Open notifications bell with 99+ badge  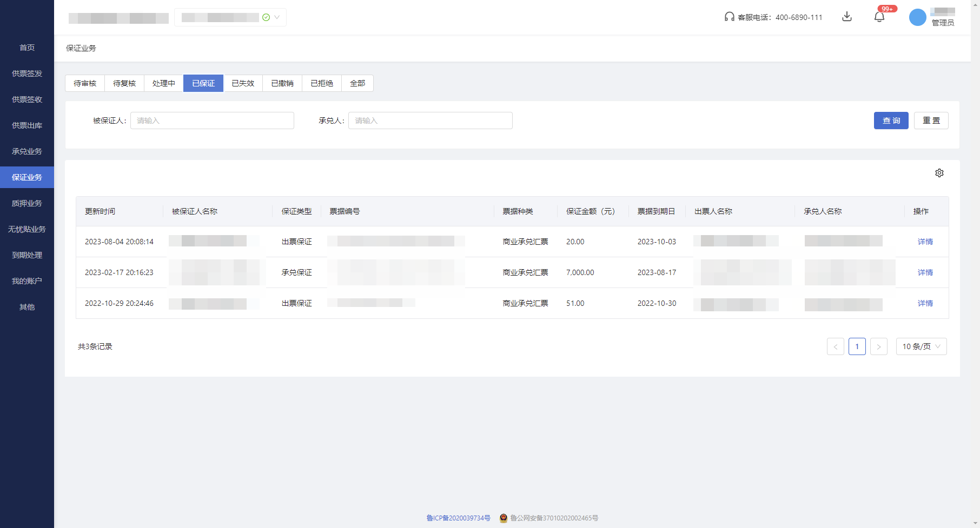tap(879, 17)
